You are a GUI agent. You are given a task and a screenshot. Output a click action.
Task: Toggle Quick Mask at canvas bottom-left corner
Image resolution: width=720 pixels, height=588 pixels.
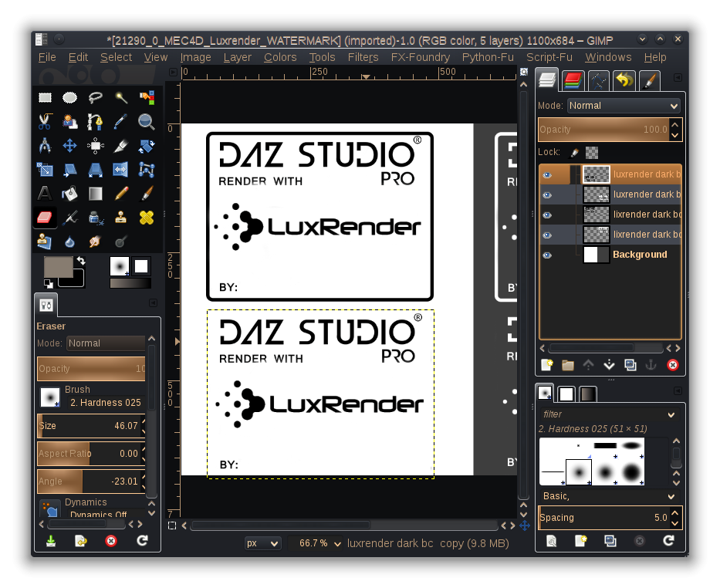(x=172, y=525)
